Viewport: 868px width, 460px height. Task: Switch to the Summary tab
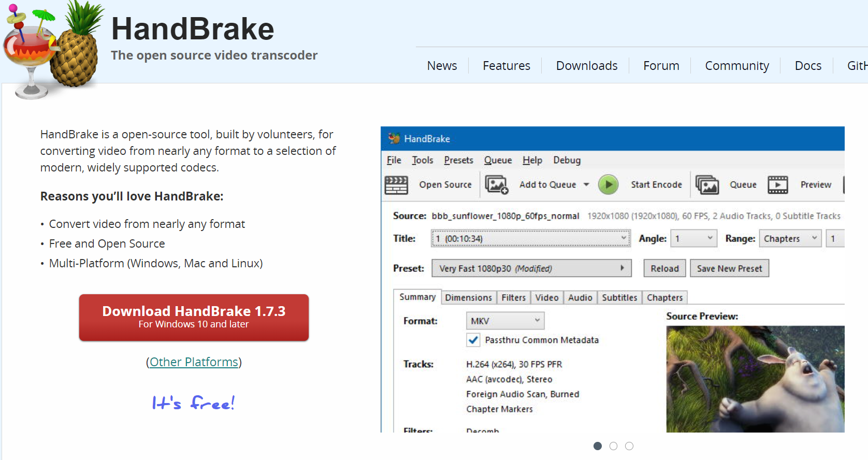point(417,297)
